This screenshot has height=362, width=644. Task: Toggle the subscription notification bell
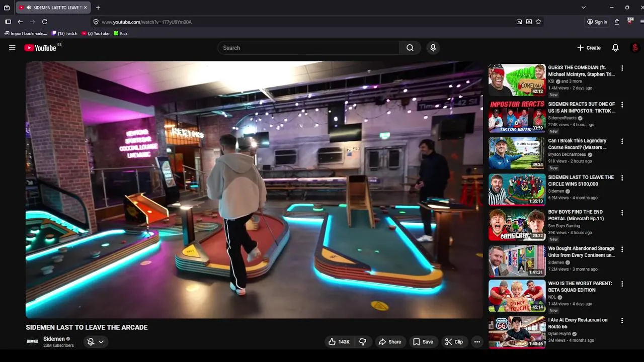pos(91,342)
